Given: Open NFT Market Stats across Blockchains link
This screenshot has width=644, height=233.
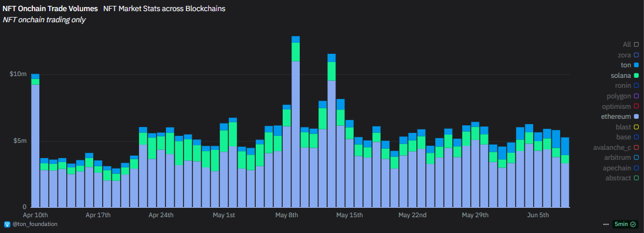Looking at the screenshot, I should (x=164, y=9).
